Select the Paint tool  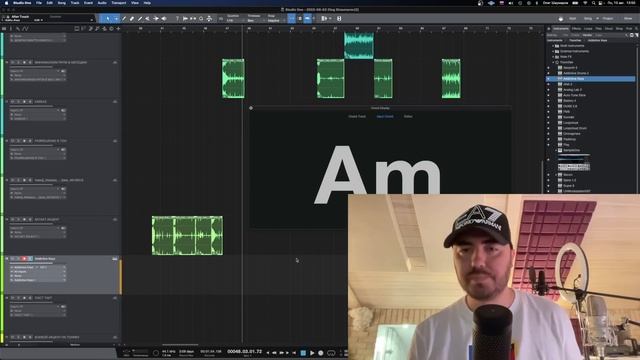tap(140, 18)
